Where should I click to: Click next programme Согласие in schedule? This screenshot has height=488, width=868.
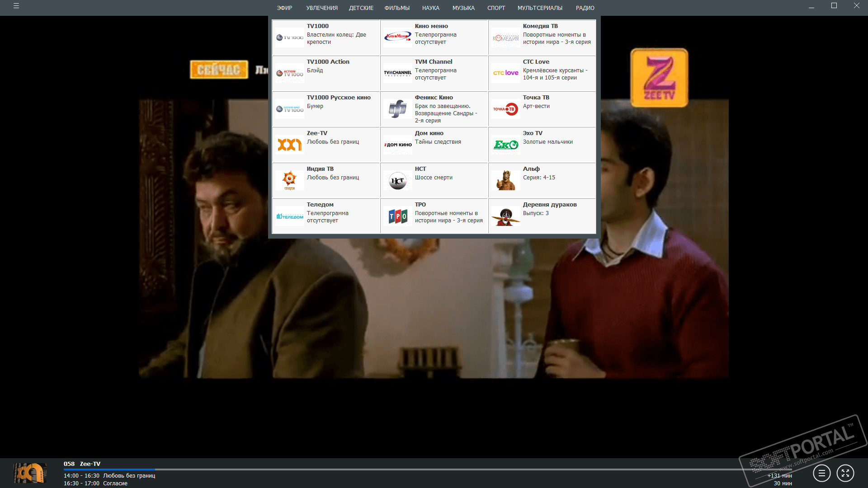[115, 483]
